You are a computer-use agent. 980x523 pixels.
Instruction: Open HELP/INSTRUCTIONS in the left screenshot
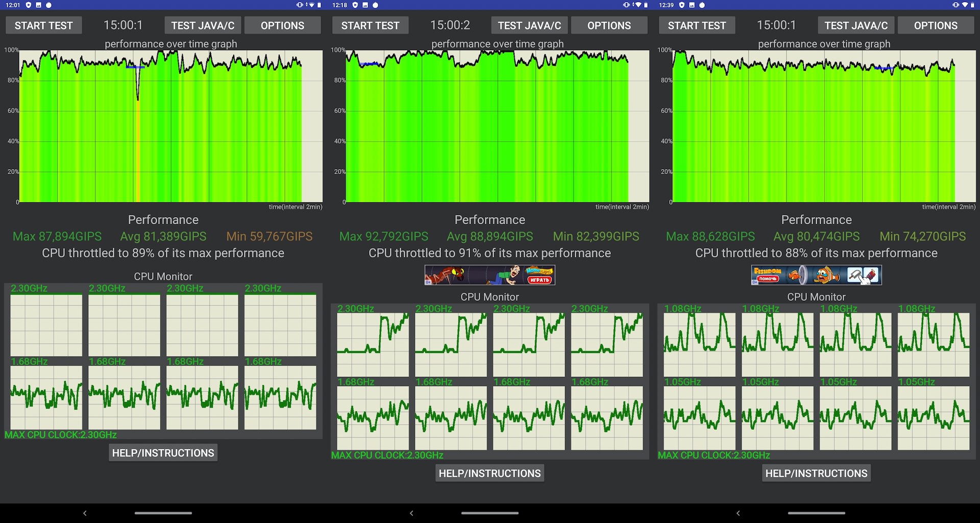tap(163, 453)
